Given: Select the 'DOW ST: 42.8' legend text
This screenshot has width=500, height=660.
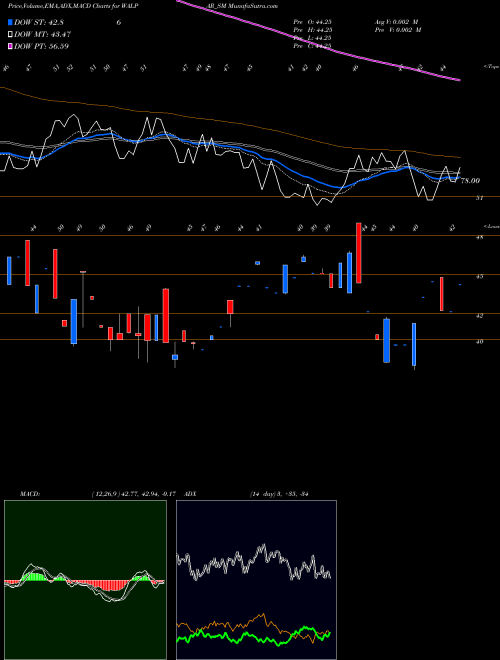Looking at the screenshot, I should coord(39,22).
